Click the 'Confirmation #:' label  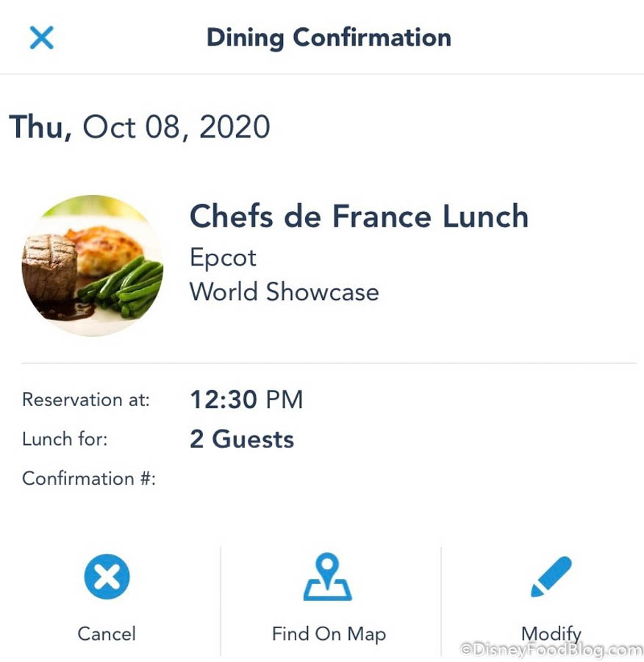pyautogui.click(x=89, y=479)
